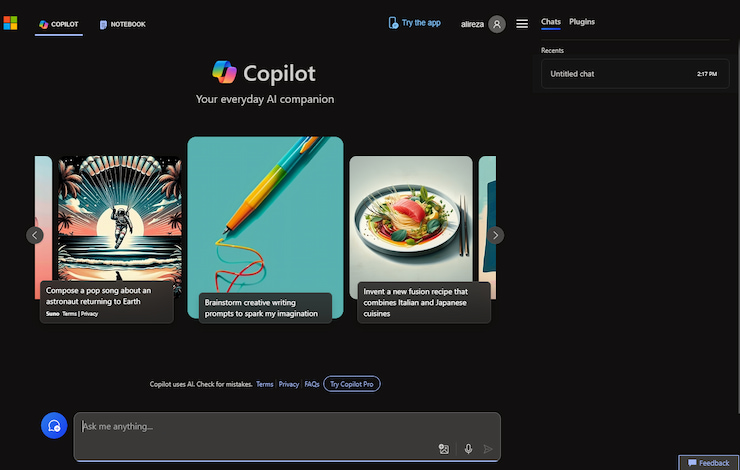The image size is (740, 470).
Task: Click the send arrow icon
Action: [x=488, y=449]
